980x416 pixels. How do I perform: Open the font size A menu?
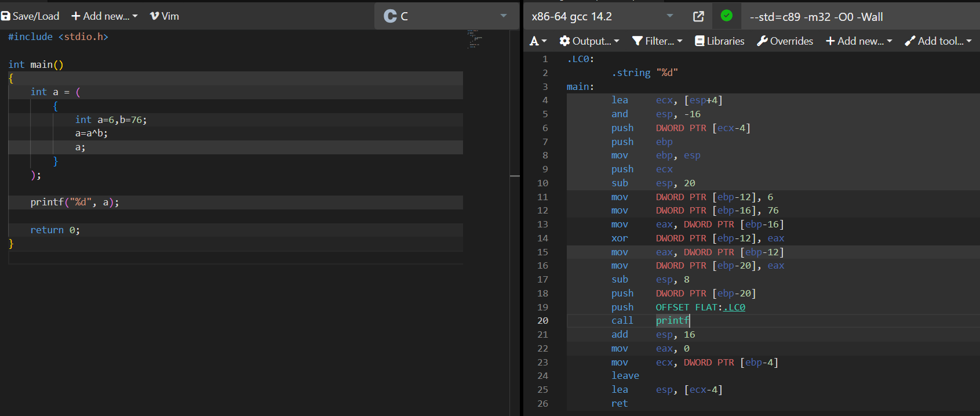click(x=538, y=41)
